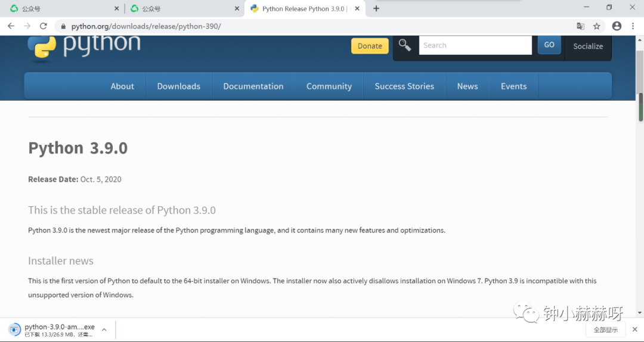The height and width of the screenshot is (342, 644).
Task: Switch to the second 公众号 tab
Action: [183, 8]
